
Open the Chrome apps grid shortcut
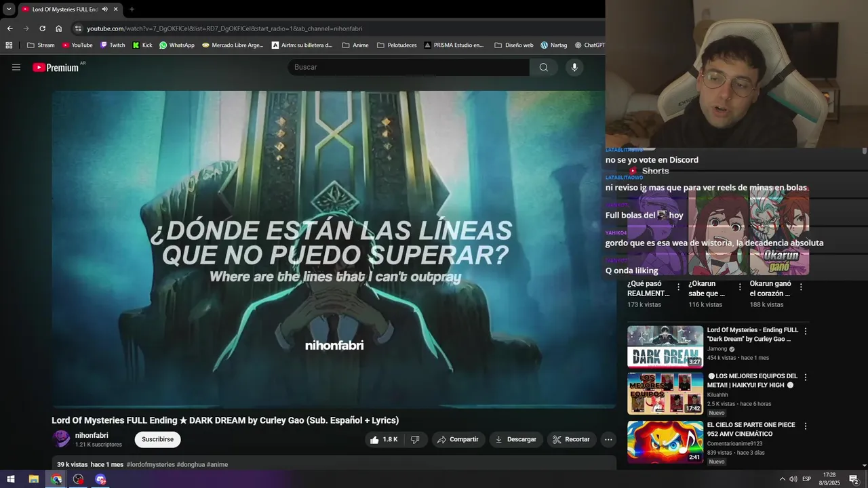coord(9,45)
